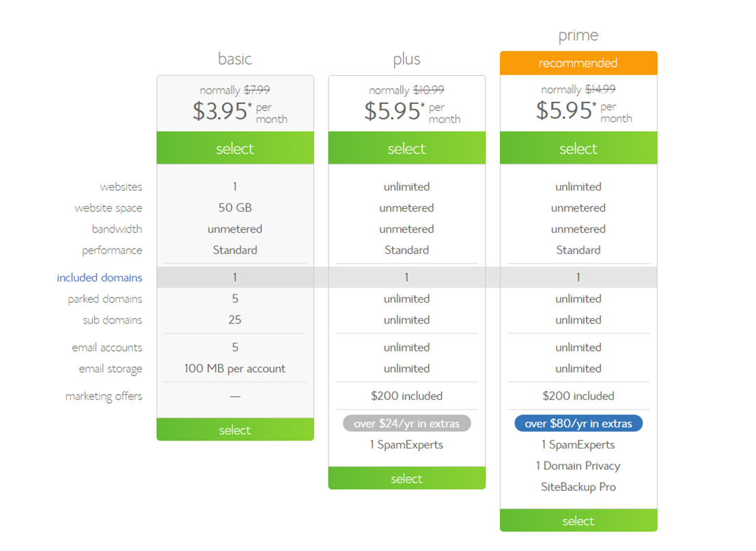Click the sub domains label
Screen dimensions: 756x551
click(112, 320)
